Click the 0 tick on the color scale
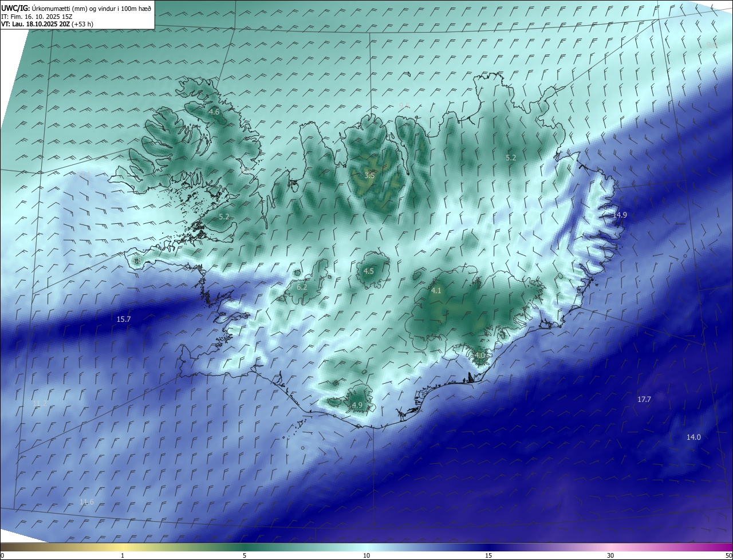This screenshot has height=560, width=733. click(x=2, y=555)
